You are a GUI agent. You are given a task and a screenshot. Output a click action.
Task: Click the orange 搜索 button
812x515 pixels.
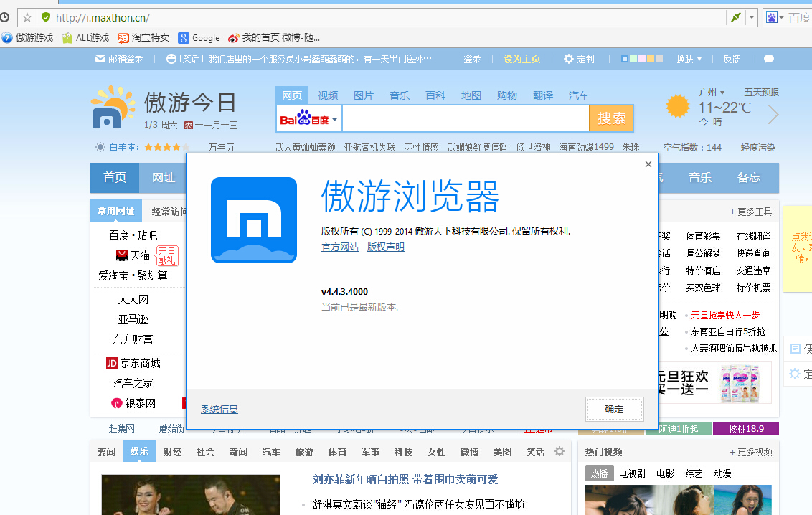pos(611,118)
